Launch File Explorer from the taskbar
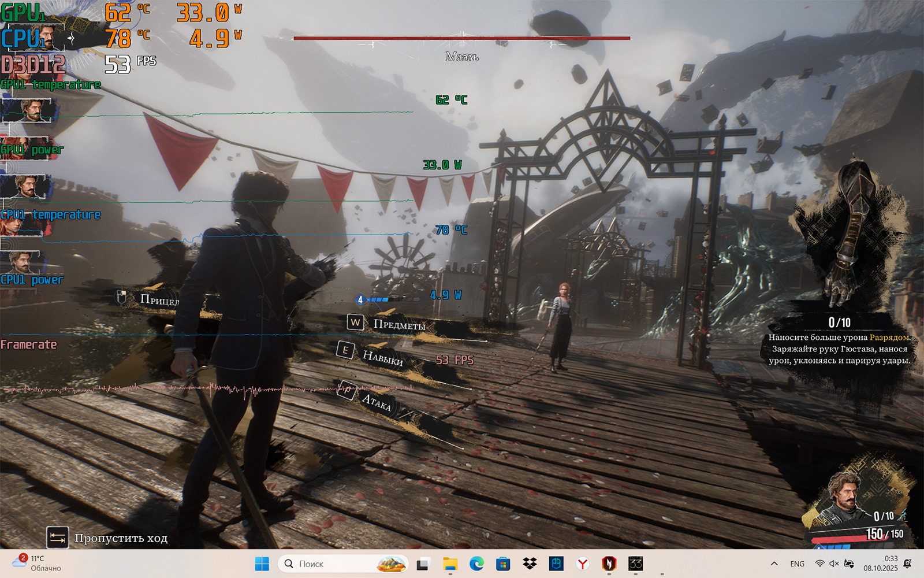924x578 pixels. click(x=450, y=564)
